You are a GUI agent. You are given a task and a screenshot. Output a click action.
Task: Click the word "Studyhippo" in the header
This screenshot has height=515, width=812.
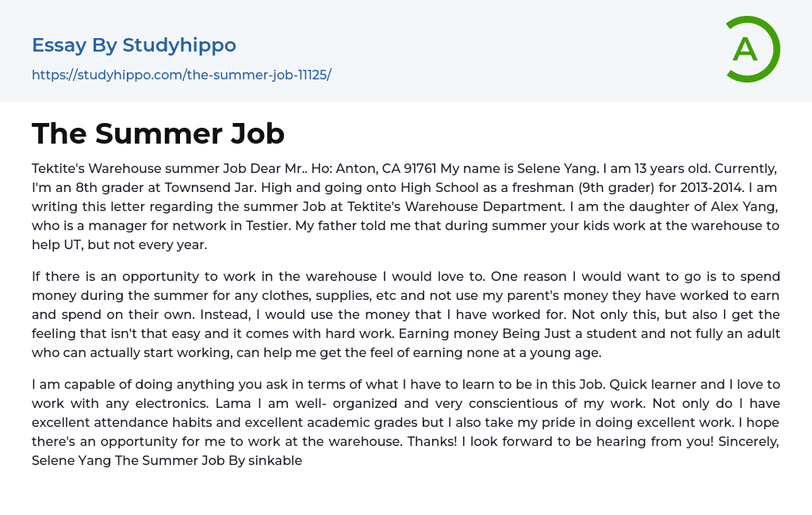(179, 45)
